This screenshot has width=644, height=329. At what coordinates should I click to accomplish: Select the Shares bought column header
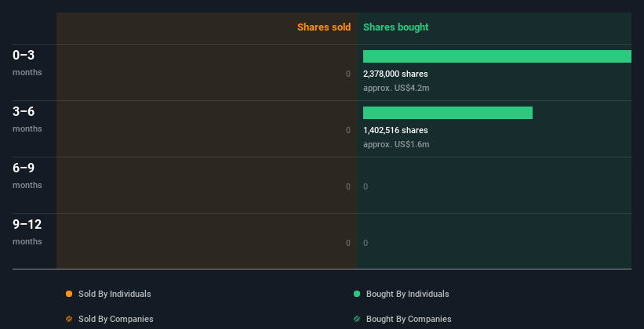[395, 27]
